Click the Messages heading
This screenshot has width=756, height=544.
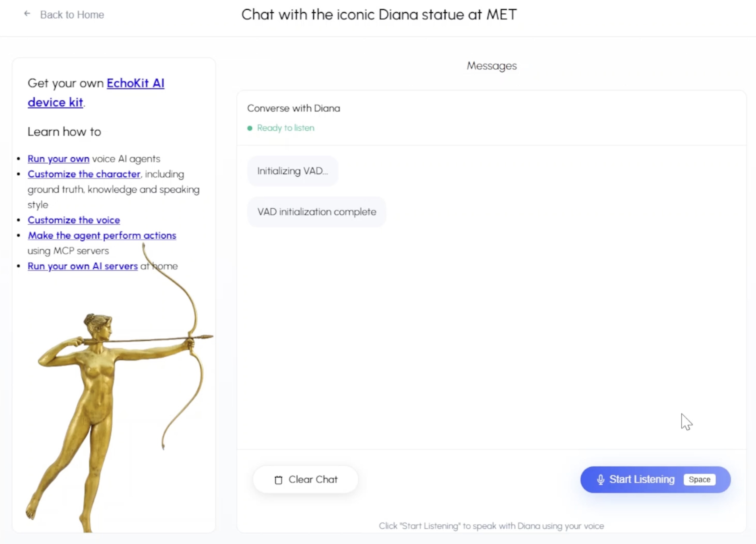pos(491,66)
